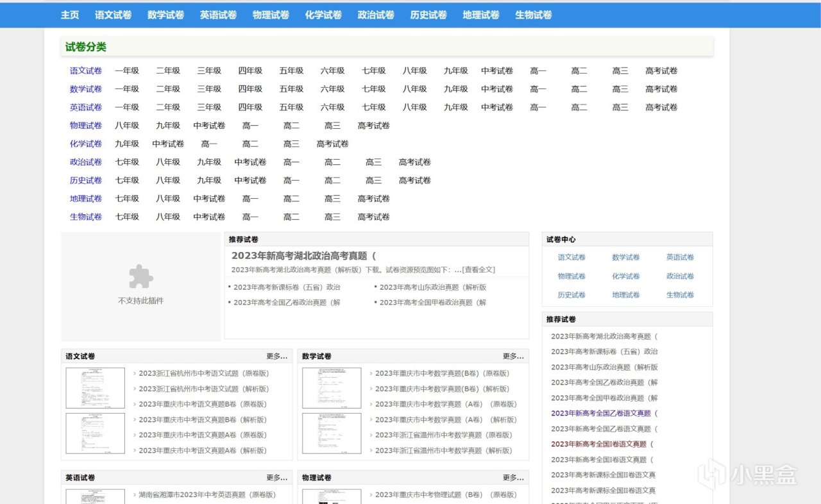Image resolution: width=821 pixels, height=504 pixels.
Task: Click lower exam thumbnail in 数学试卷 section
Action: click(x=332, y=433)
